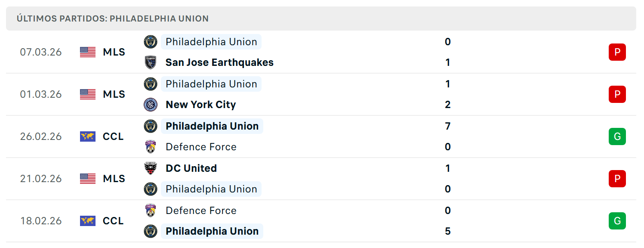This screenshot has height=248, width=644.
Task: Click the USA flag beside 01.03.26 MLS
Action: point(88,94)
